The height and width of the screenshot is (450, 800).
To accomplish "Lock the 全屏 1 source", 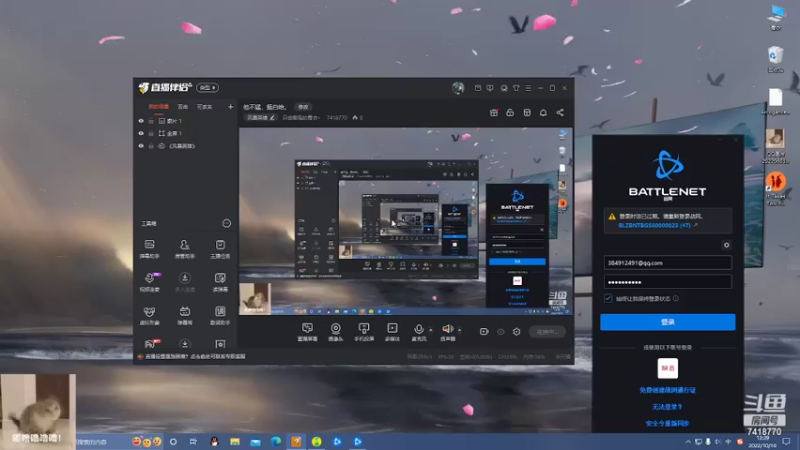I will pyautogui.click(x=151, y=133).
